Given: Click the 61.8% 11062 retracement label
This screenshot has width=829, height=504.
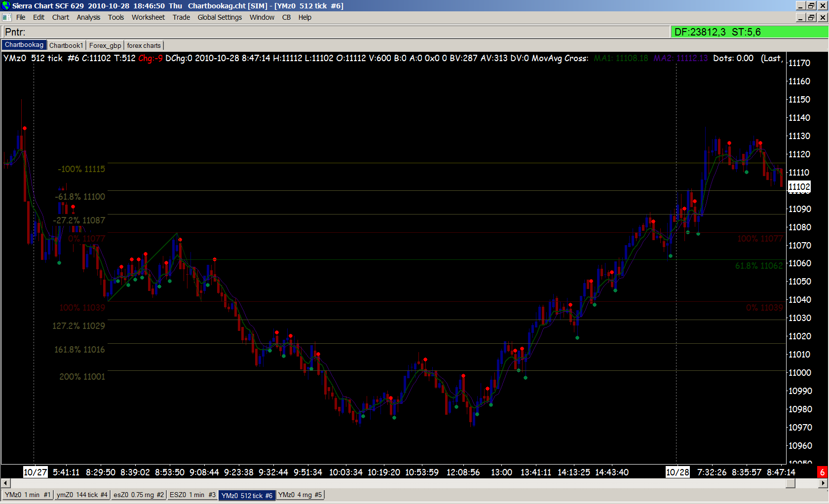Looking at the screenshot, I should (x=759, y=266).
